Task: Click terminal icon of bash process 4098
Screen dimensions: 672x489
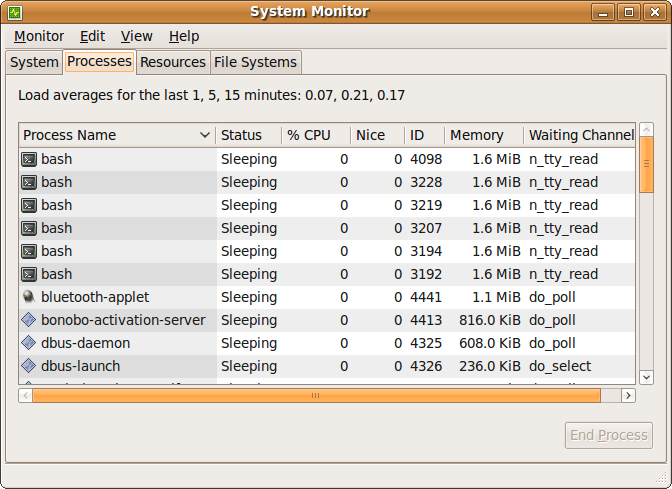Action: coord(29,159)
